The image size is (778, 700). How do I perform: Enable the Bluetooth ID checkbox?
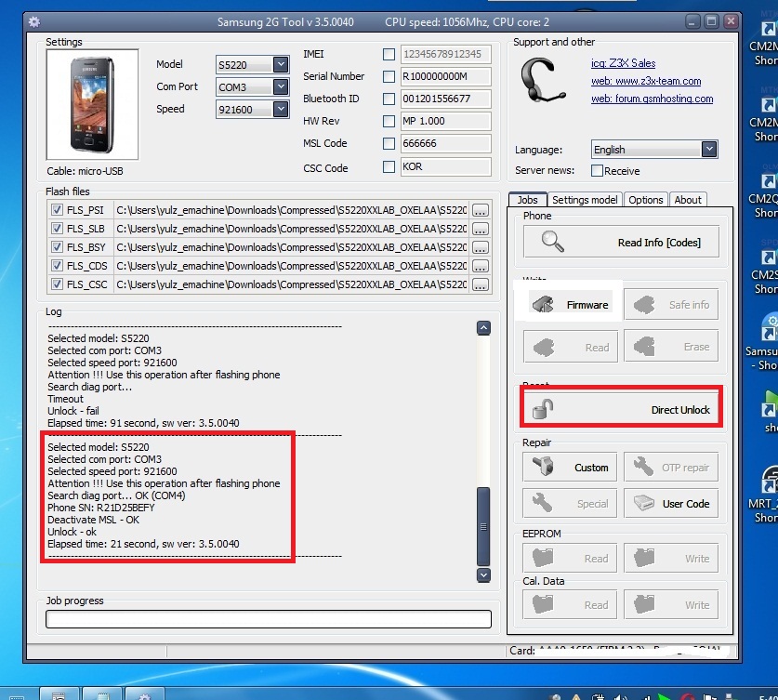coord(389,99)
